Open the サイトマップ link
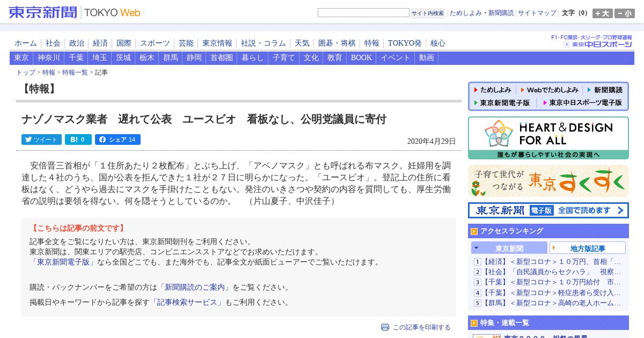 click(x=537, y=13)
